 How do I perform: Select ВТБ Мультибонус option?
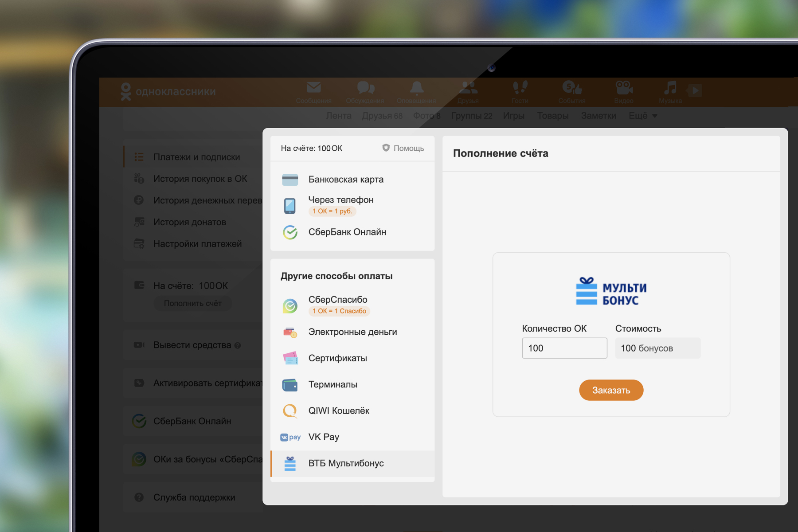click(352, 464)
